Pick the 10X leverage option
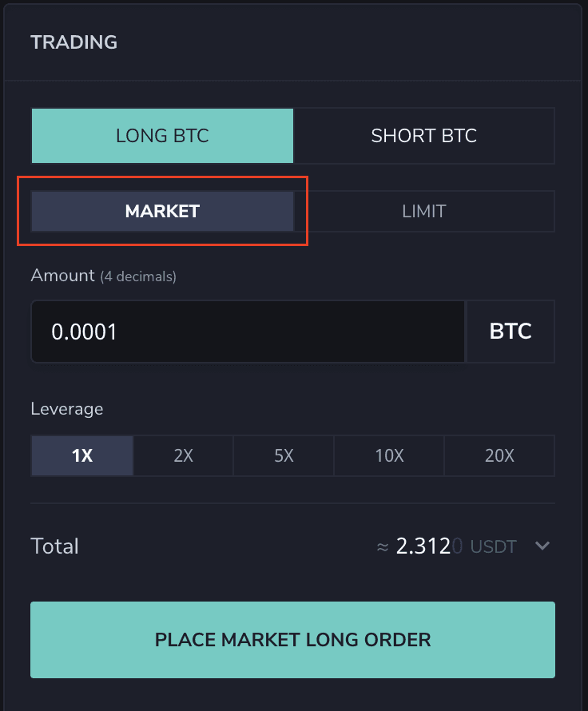 [389, 456]
